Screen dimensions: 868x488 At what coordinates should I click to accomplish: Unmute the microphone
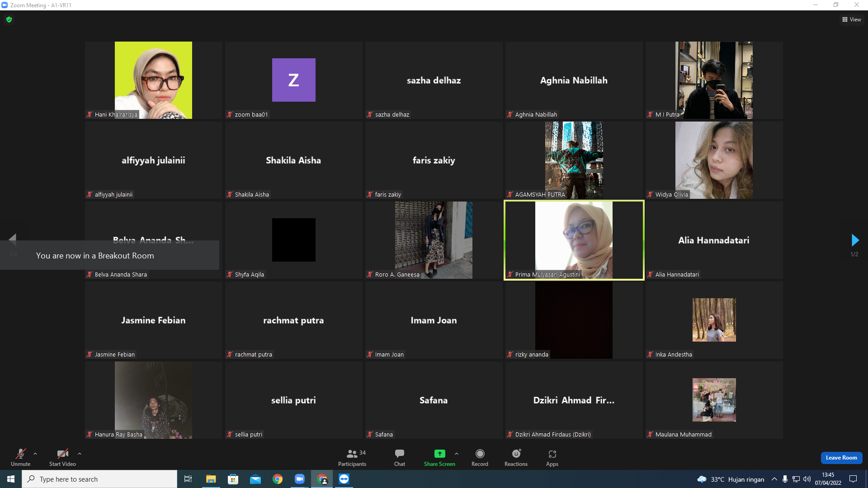(21, 457)
